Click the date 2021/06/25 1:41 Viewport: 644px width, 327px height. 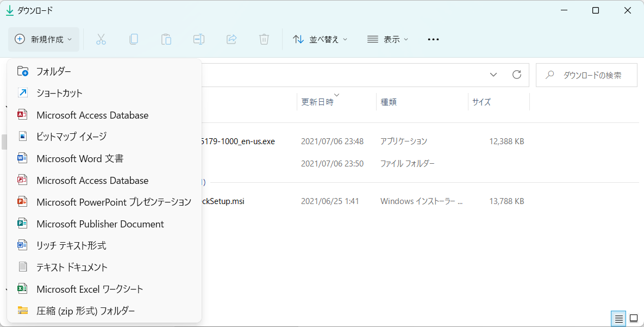click(330, 201)
